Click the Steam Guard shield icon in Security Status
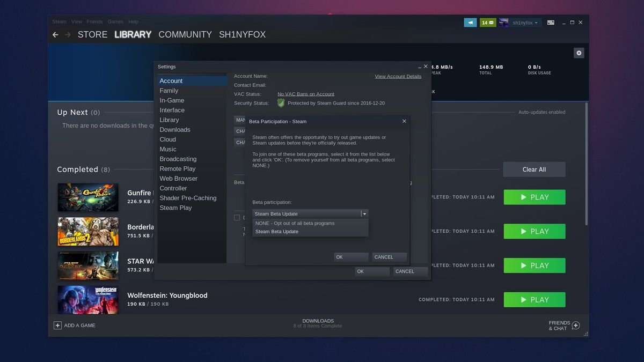 click(x=281, y=103)
